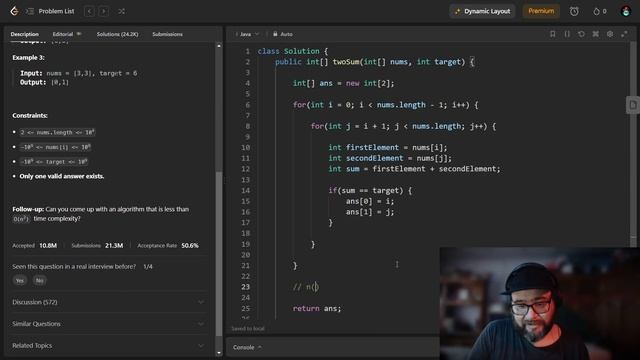Click the description panel scrollbar thumb
Viewport: 640px width, 360px height.
(x=219, y=253)
